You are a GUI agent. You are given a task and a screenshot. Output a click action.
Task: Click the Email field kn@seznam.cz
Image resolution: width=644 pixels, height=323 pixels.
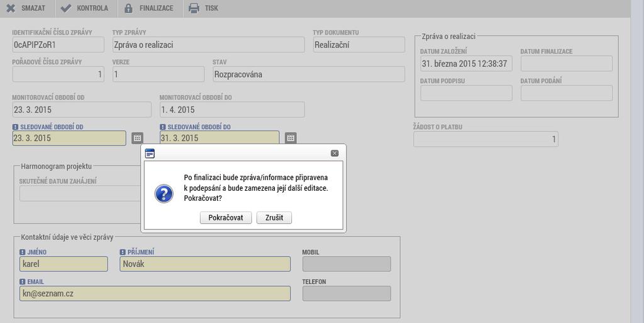(155, 293)
